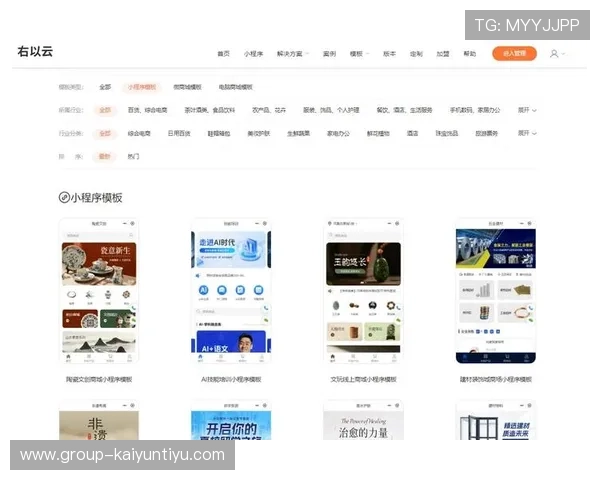
Task: Filter by 餐饮、酒店、生活服务 industry
Action: tap(404, 110)
